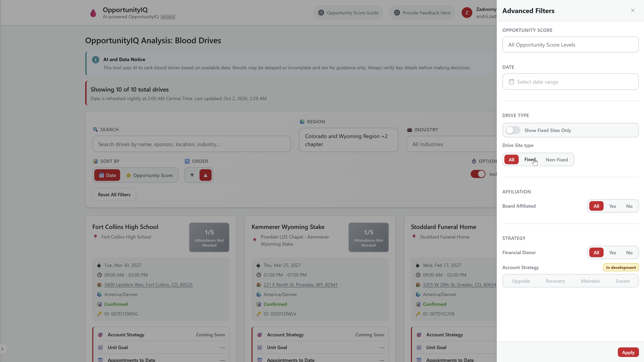Open the All Industries dropdown
The width and height of the screenshot is (644, 362).
pos(451,144)
